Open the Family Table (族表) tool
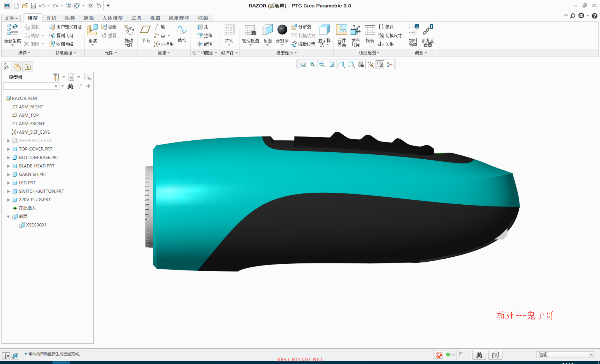600x364 pixels. pyautogui.click(x=370, y=30)
